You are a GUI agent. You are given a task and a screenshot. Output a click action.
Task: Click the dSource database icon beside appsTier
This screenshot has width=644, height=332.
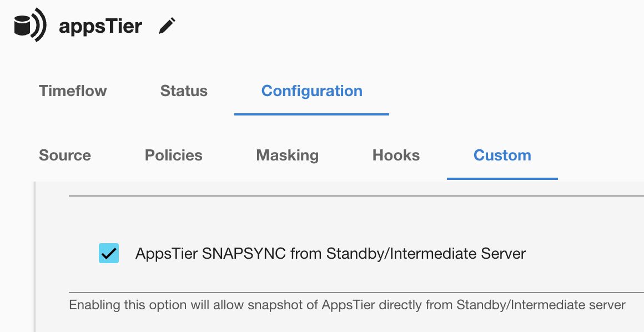(30, 26)
